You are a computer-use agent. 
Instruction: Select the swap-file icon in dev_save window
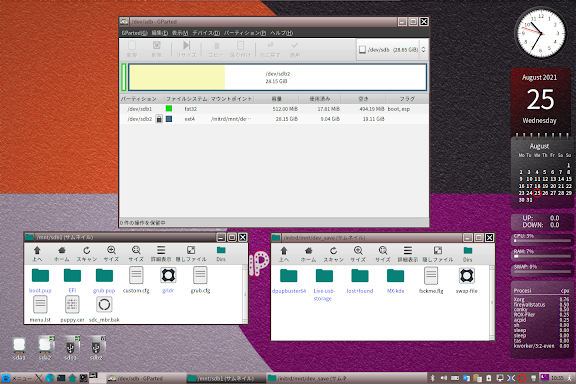(467, 276)
